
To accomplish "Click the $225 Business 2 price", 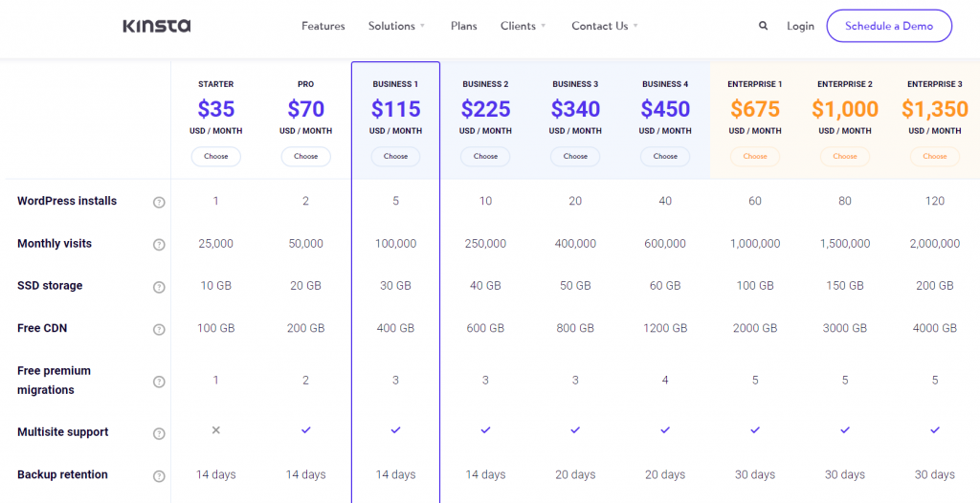I will pyautogui.click(x=485, y=109).
